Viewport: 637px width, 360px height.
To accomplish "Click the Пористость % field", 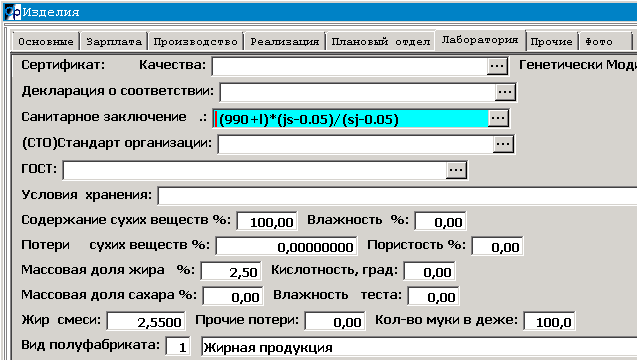I will coord(497,246).
